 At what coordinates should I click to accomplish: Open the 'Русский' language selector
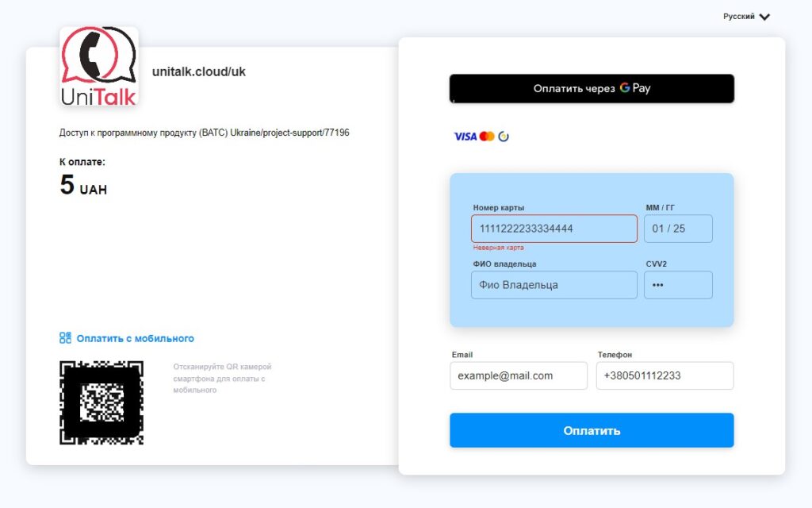point(739,17)
